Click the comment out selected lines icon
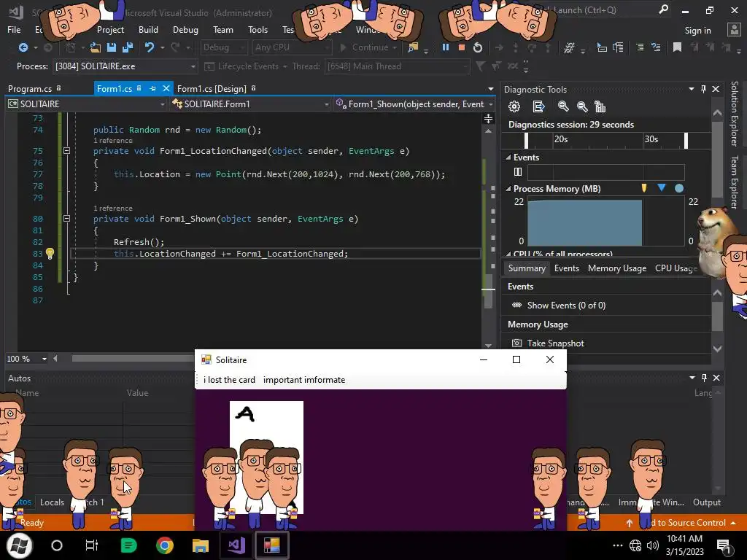This screenshot has height=560, width=747. [x=640, y=47]
